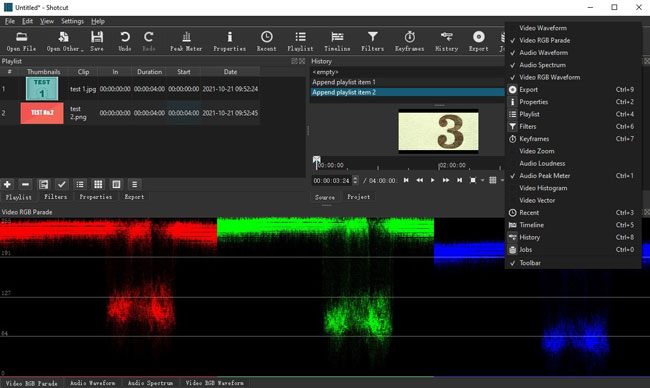650x388 pixels.
Task: Switch to the Export tab below the playlist
Action: (x=134, y=197)
